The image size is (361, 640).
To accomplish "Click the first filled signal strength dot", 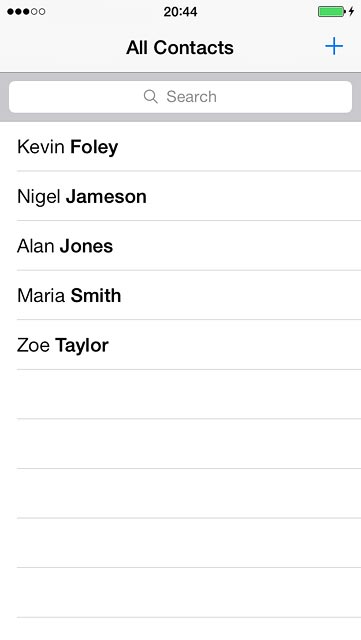I will 10,11.
